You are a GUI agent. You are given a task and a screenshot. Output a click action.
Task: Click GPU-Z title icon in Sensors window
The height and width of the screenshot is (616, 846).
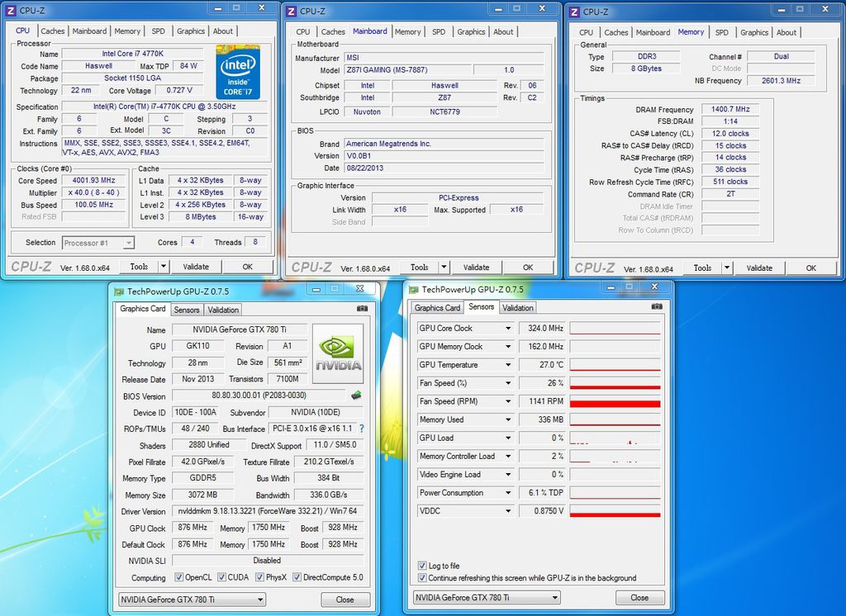pos(414,290)
